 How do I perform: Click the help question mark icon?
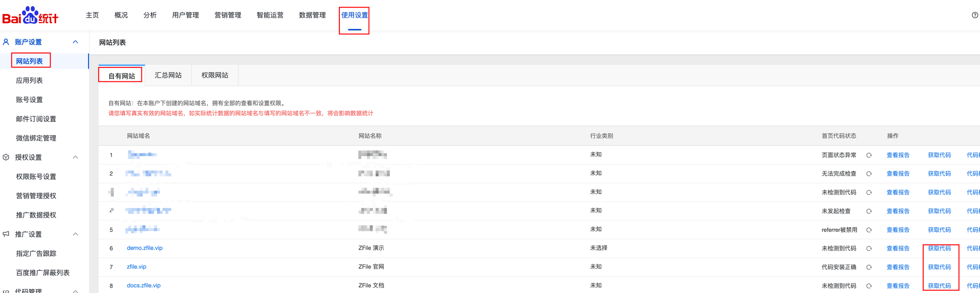975,15
